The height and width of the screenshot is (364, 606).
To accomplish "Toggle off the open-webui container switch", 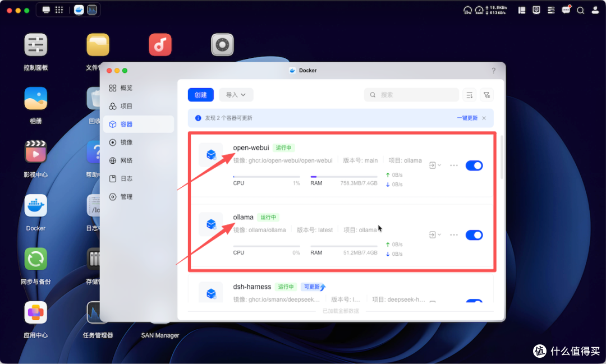I will point(474,165).
